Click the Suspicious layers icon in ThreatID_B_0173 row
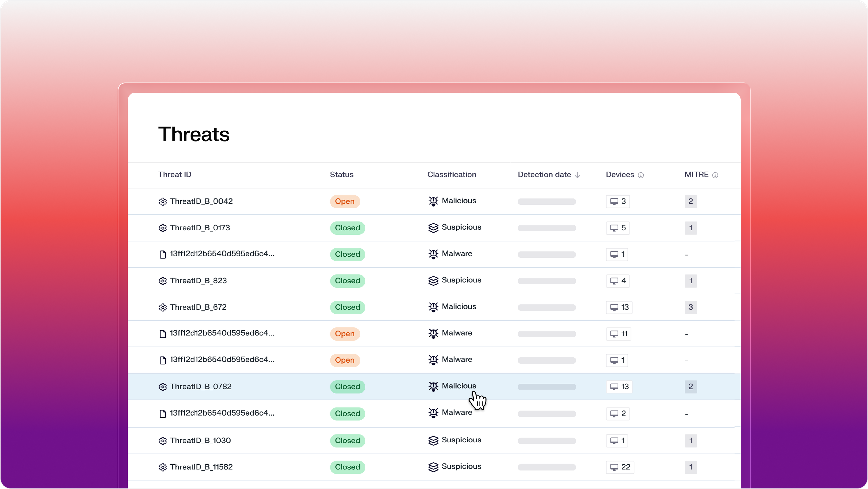This screenshot has width=868, height=489. click(x=433, y=228)
